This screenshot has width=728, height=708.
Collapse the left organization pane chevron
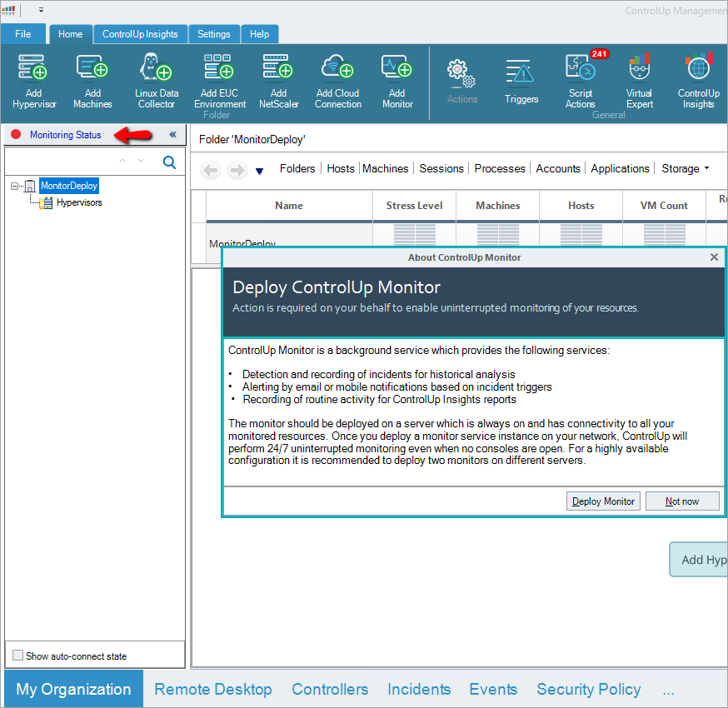(x=173, y=135)
